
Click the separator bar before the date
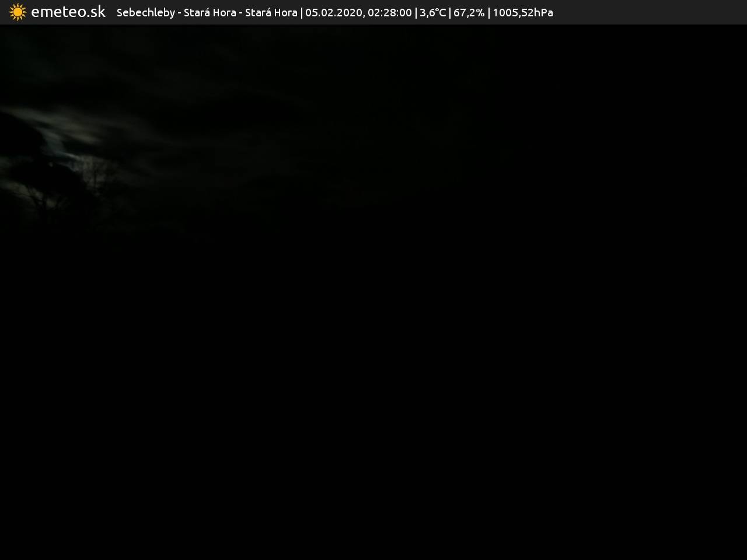(x=302, y=13)
